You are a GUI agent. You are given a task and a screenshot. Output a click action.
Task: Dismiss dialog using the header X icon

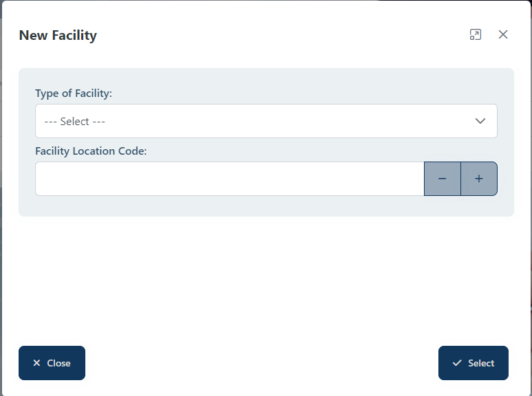pos(503,34)
